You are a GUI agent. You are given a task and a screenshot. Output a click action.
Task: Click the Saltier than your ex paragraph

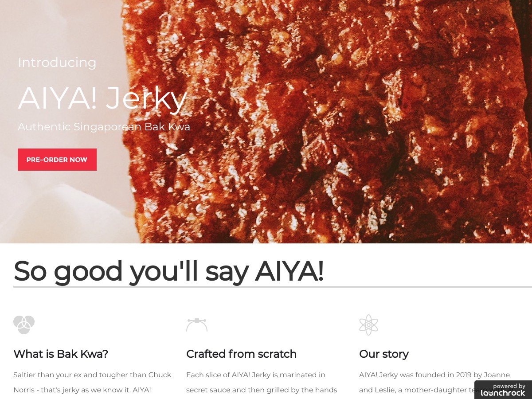(92, 382)
